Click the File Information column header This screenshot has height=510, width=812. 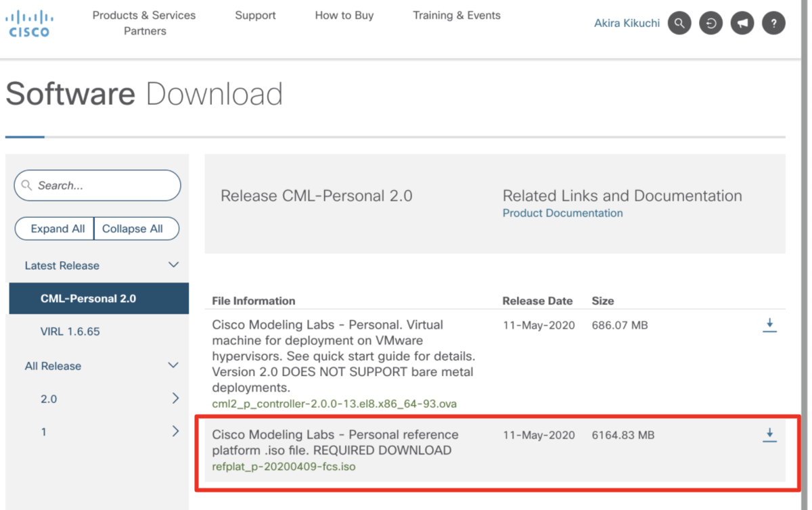tap(254, 301)
